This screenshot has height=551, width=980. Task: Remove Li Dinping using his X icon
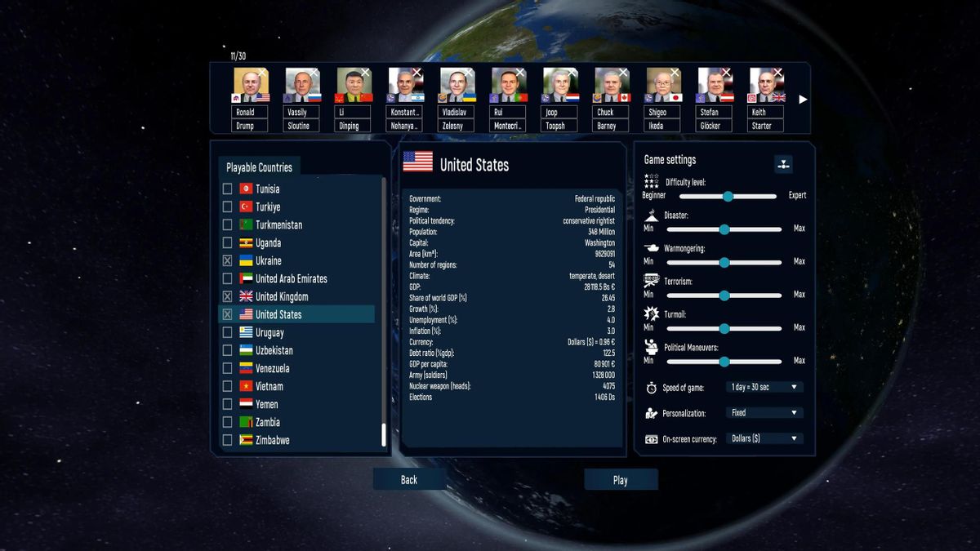365,73
